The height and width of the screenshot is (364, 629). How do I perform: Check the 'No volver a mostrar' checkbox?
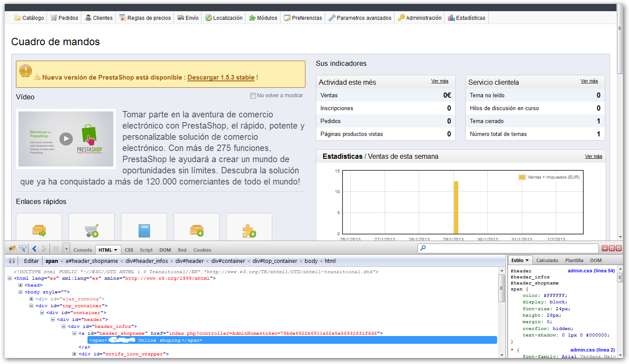pos(253,96)
